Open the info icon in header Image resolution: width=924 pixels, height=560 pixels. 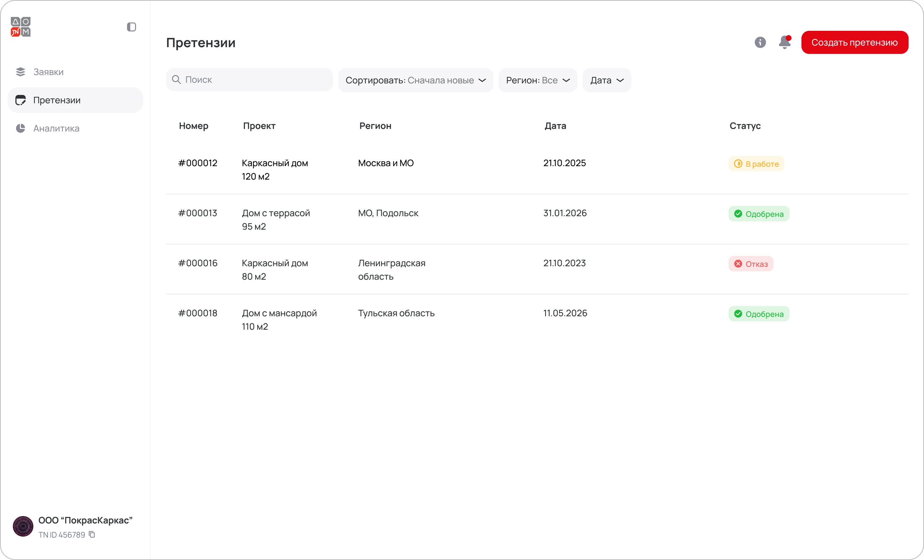click(x=760, y=42)
